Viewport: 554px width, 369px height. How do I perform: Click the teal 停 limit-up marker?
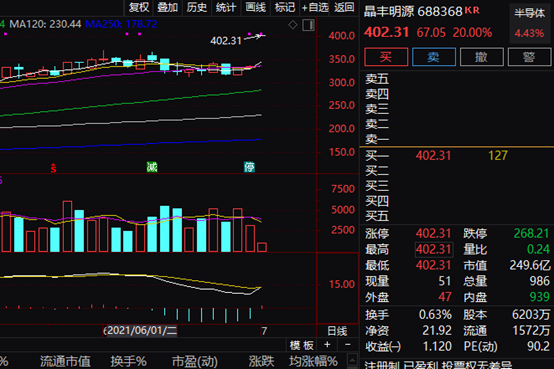pyautogui.click(x=249, y=167)
